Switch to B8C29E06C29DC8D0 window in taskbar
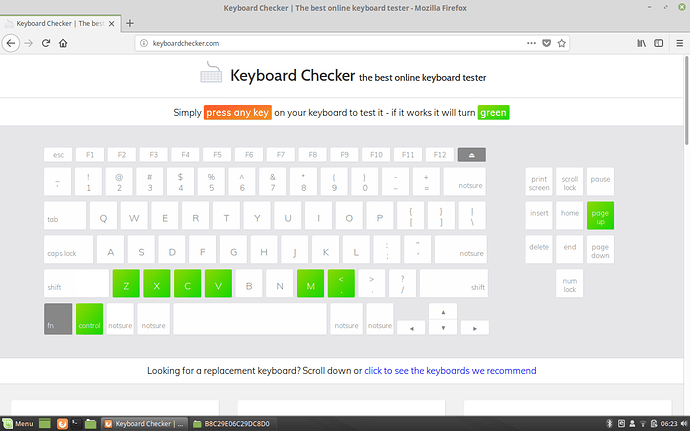Screen dimensions: 690x431 click(x=232, y=424)
